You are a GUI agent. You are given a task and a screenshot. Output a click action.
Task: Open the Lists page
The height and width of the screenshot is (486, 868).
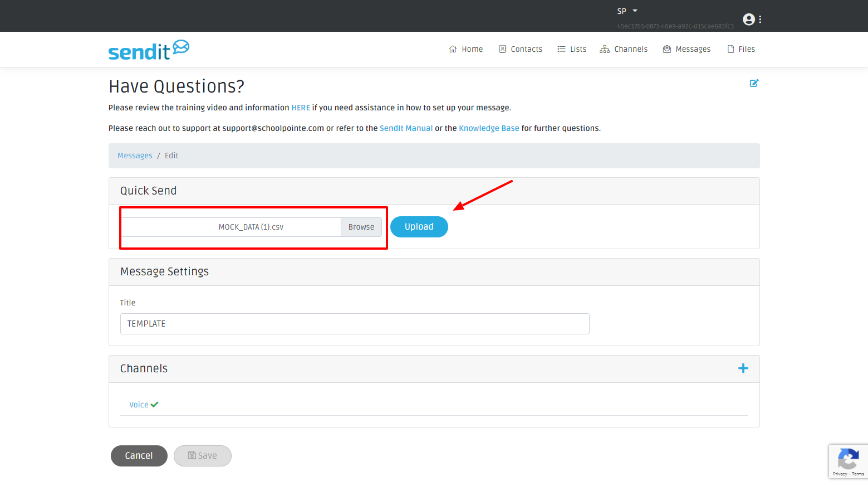click(572, 49)
